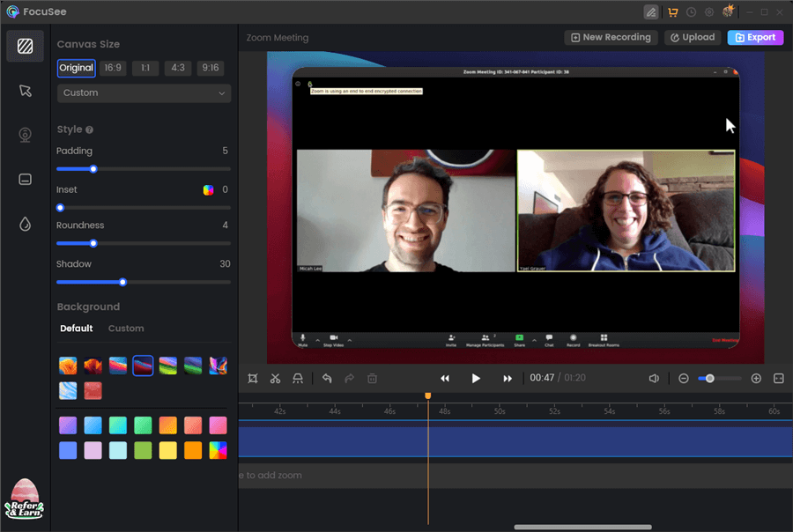Rewind the video playback
793x532 pixels.
tap(445, 378)
